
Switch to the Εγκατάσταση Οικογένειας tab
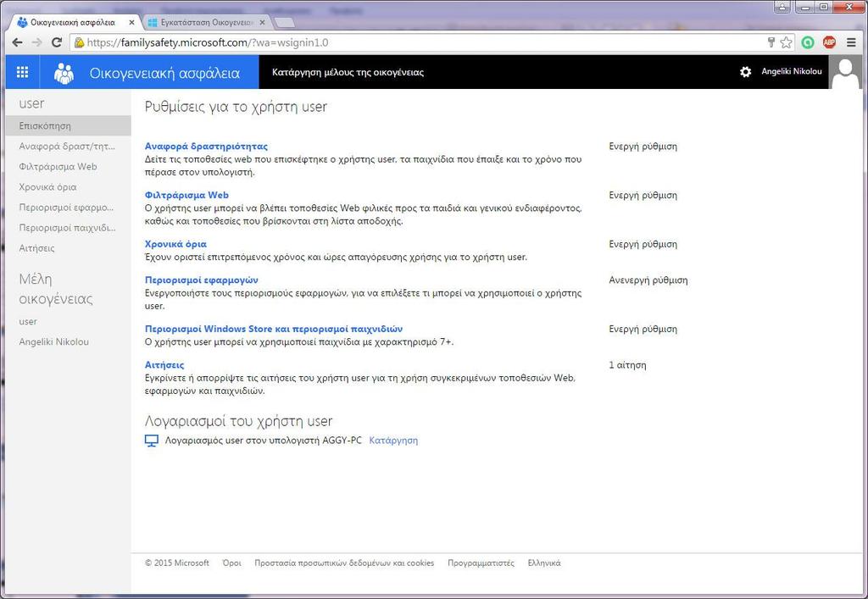tap(207, 23)
